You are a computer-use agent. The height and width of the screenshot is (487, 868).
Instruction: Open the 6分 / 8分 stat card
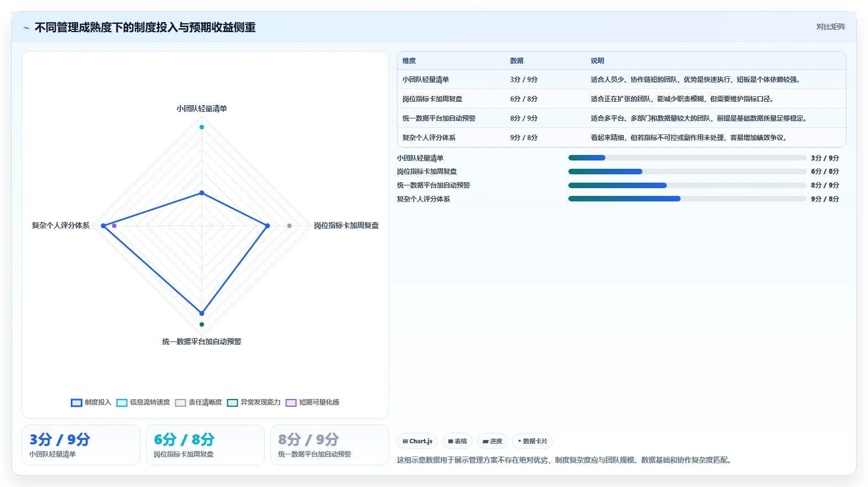click(205, 445)
